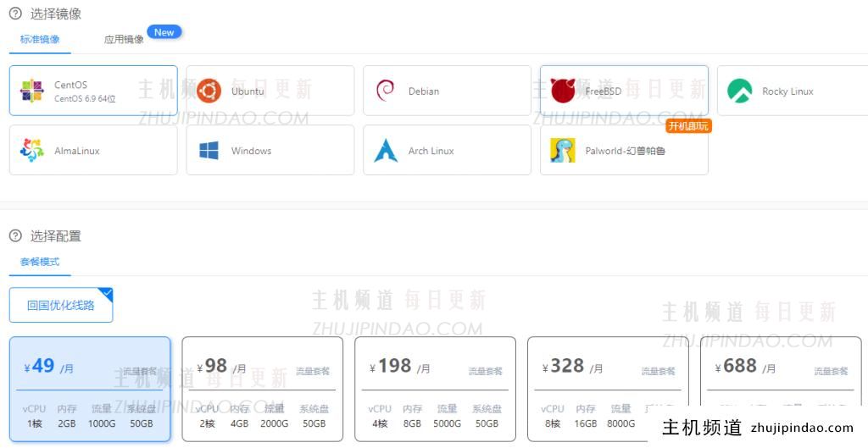Choose the FreeBSD image card
868x448 pixels.
pos(625,91)
